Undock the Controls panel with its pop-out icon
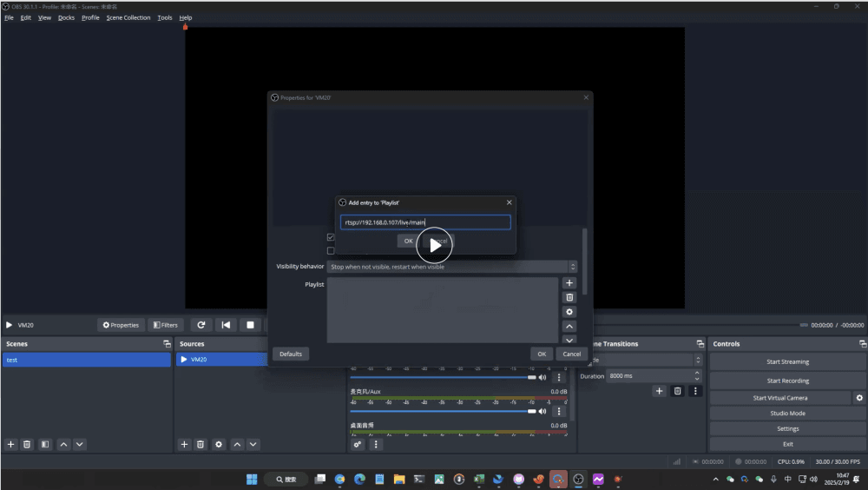The width and height of the screenshot is (868, 490). tap(863, 344)
